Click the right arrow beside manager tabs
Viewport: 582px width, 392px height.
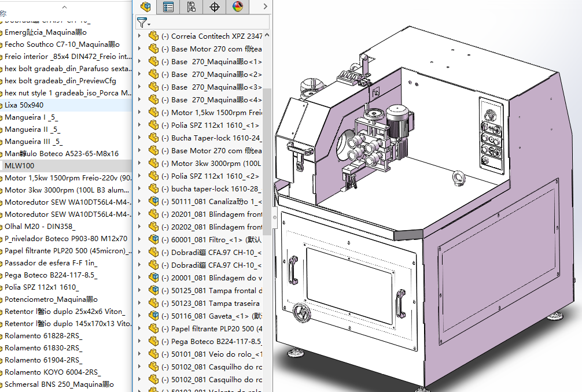pyautogui.click(x=265, y=7)
